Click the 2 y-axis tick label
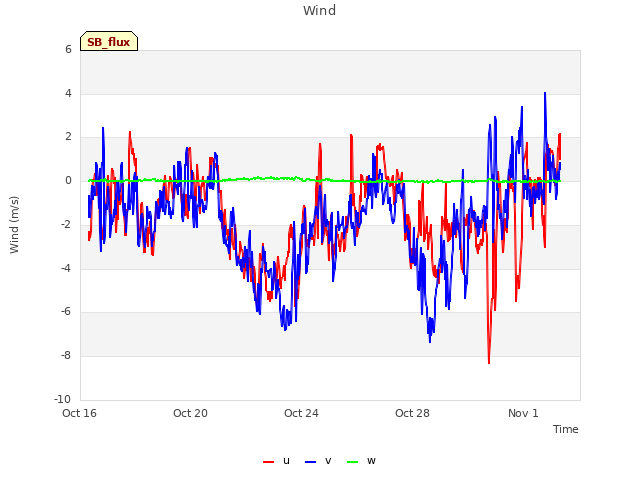The height and width of the screenshot is (480, 640). click(68, 137)
